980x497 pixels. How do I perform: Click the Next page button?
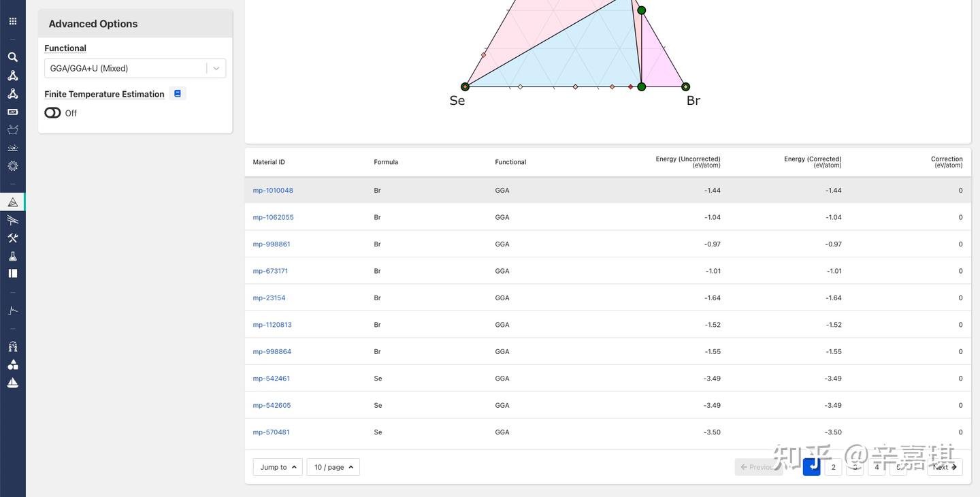click(x=945, y=467)
